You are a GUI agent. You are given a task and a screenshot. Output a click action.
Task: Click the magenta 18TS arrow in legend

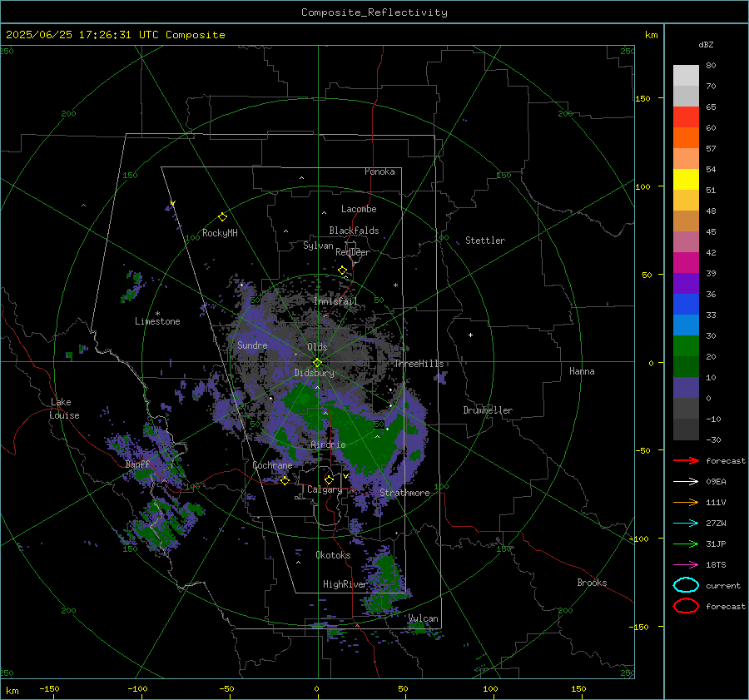click(x=686, y=565)
